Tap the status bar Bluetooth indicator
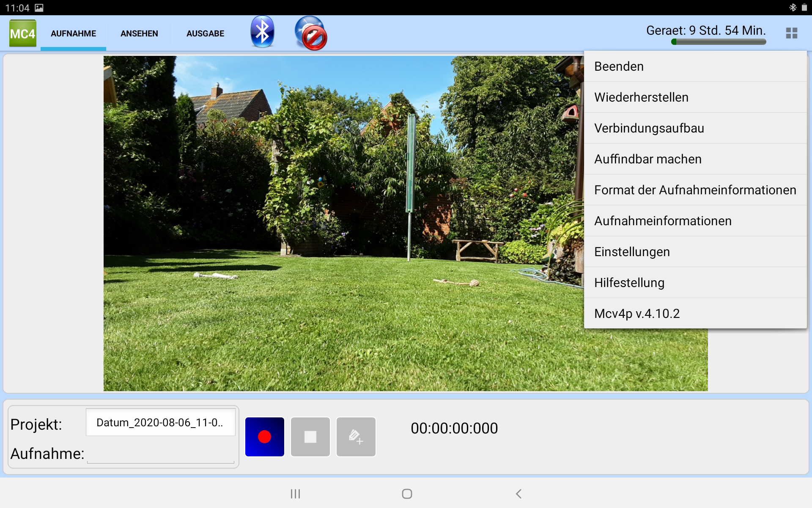This screenshot has height=508, width=812. pos(793,8)
